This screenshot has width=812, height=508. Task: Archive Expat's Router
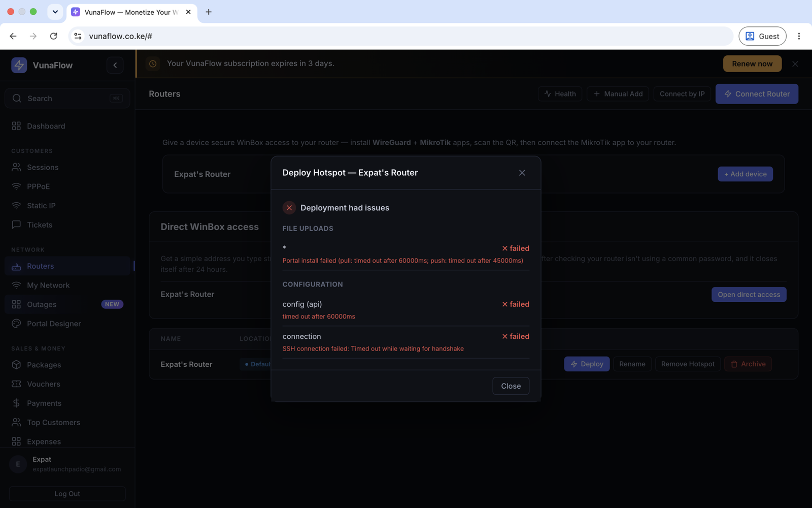(x=748, y=364)
